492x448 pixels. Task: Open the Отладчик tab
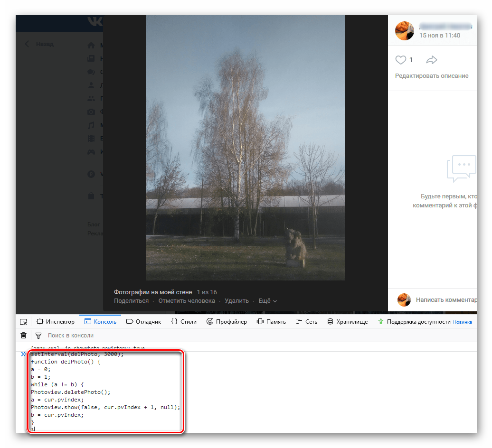coord(143,322)
